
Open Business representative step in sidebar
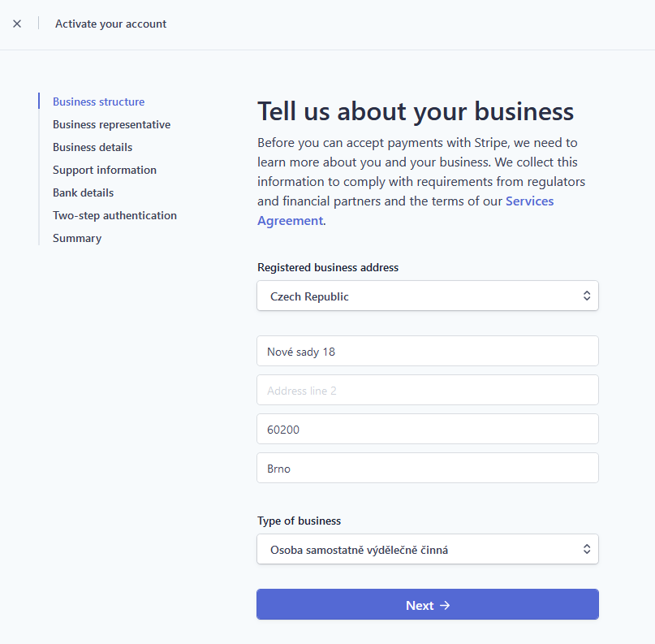[x=111, y=124]
